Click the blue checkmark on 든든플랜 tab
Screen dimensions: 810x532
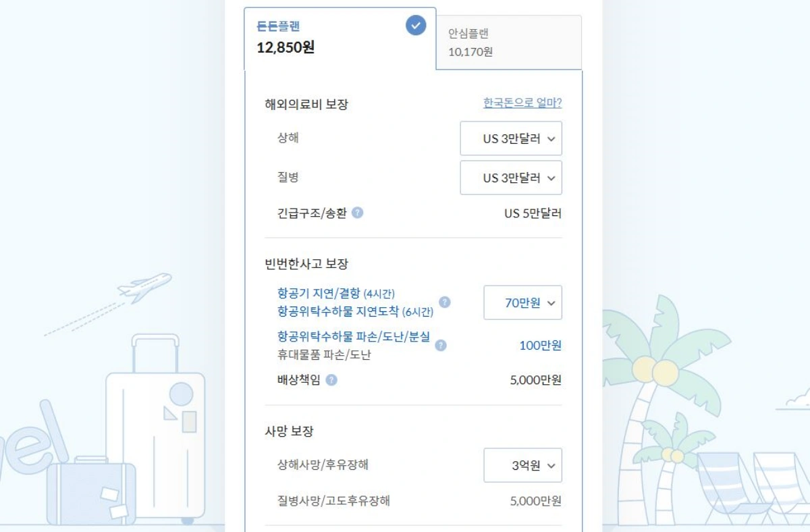coord(416,26)
